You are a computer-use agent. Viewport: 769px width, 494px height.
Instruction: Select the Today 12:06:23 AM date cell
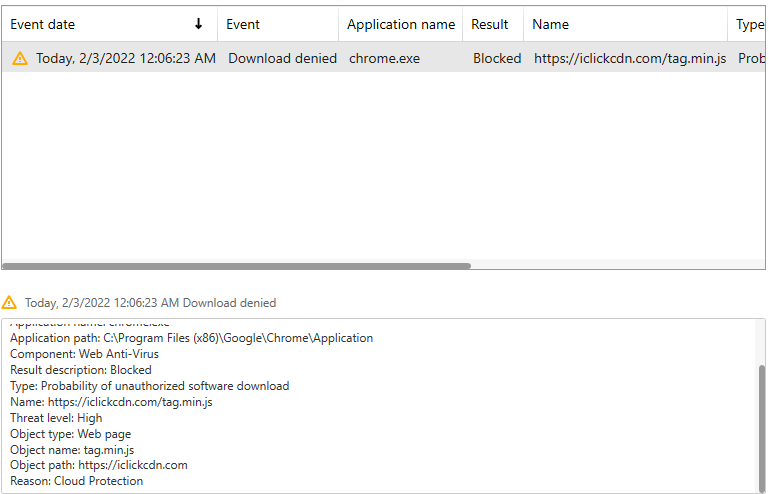coord(125,59)
